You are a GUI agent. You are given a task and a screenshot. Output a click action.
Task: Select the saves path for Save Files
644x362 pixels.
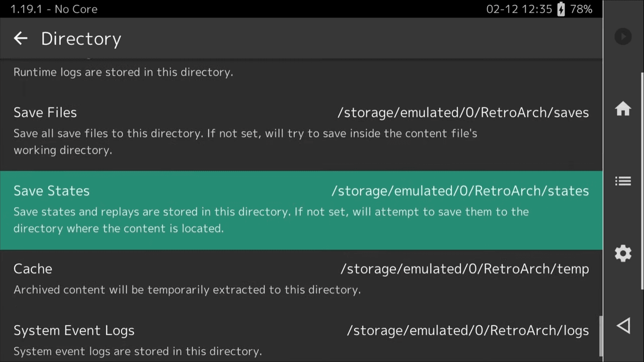[x=463, y=112]
